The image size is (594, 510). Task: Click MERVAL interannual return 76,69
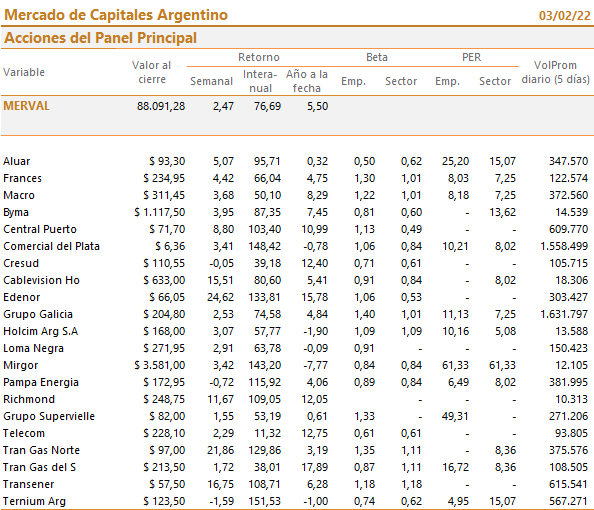click(267, 106)
